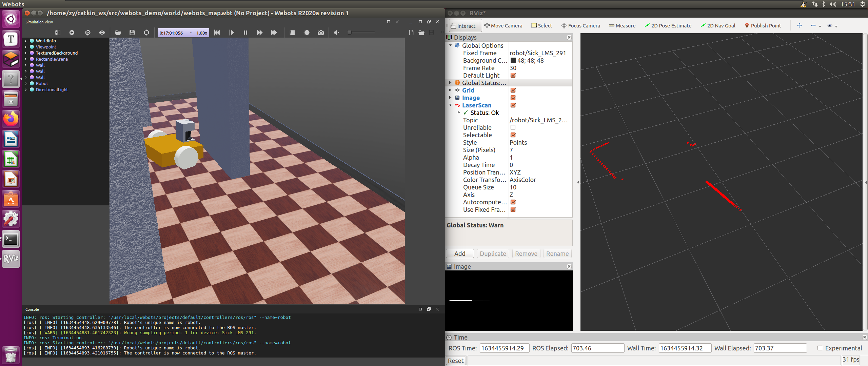Select the Measure tool in RViz
The image size is (868, 366).
(622, 26)
